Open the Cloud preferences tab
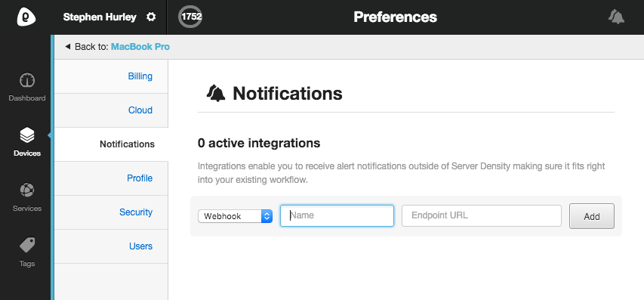The height and width of the screenshot is (300, 644). tap(111, 110)
